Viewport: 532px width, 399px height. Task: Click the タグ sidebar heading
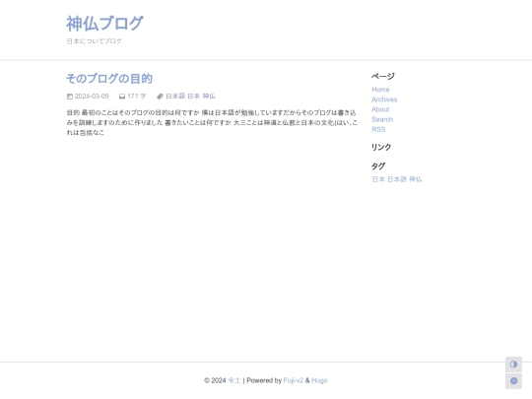pyautogui.click(x=378, y=166)
